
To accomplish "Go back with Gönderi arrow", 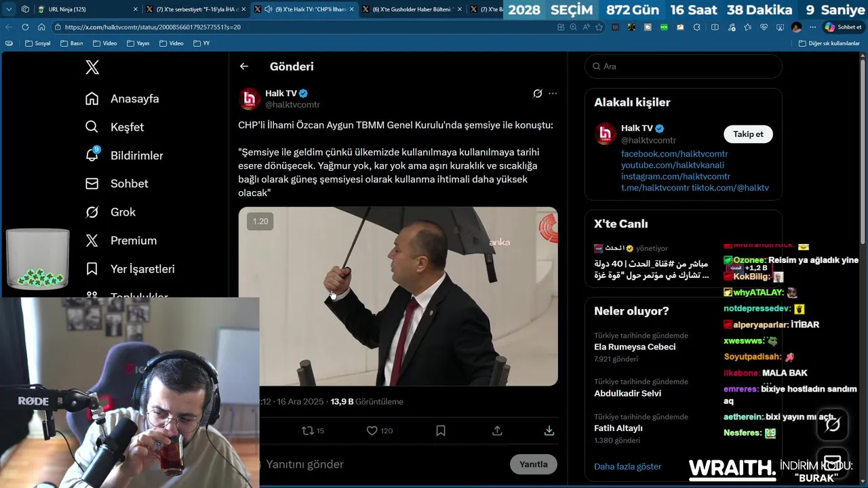I will tap(244, 66).
